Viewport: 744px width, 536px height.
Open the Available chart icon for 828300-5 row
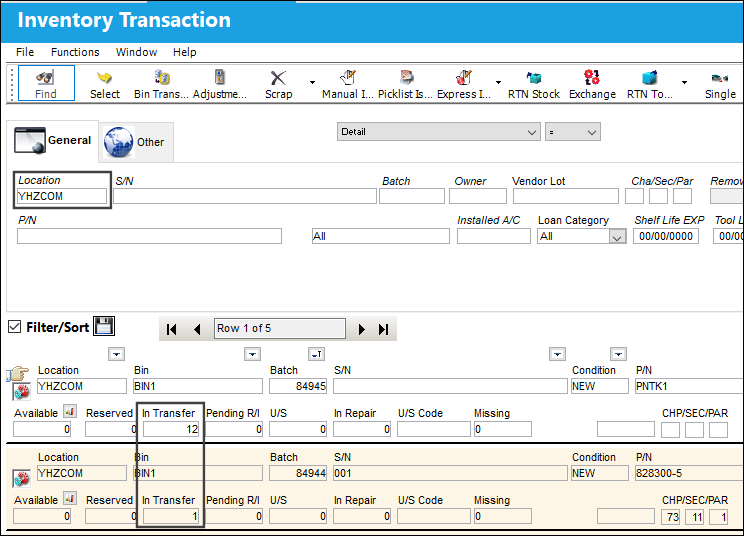(70, 498)
